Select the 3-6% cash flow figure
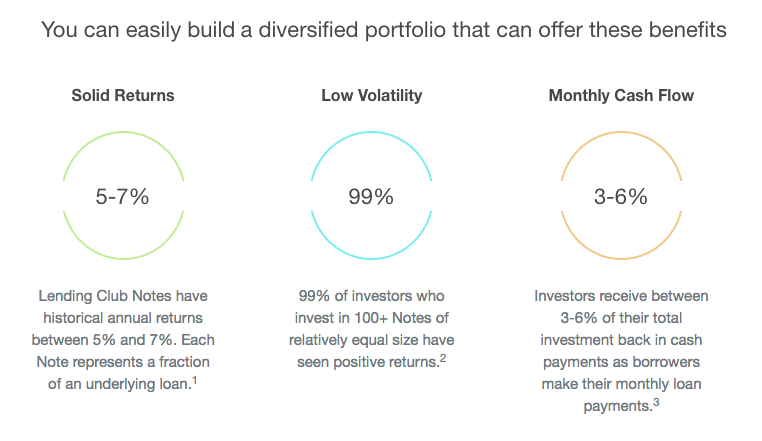762x441 pixels. (x=620, y=197)
